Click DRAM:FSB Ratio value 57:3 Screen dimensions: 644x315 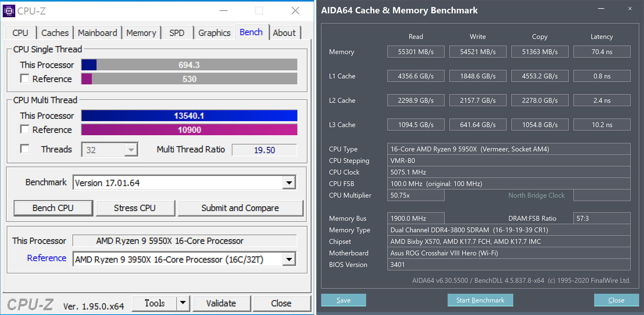tap(602, 218)
